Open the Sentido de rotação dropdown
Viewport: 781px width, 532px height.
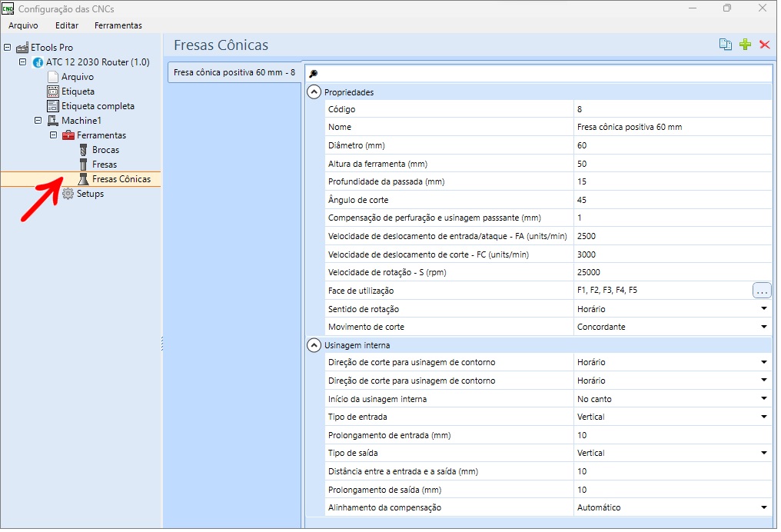pyautogui.click(x=763, y=309)
